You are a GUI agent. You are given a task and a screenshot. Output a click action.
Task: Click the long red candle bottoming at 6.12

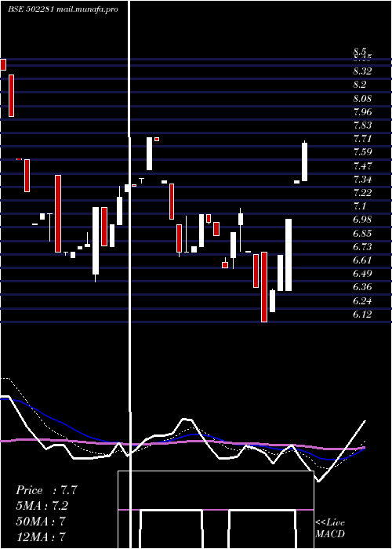coord(264,287)
